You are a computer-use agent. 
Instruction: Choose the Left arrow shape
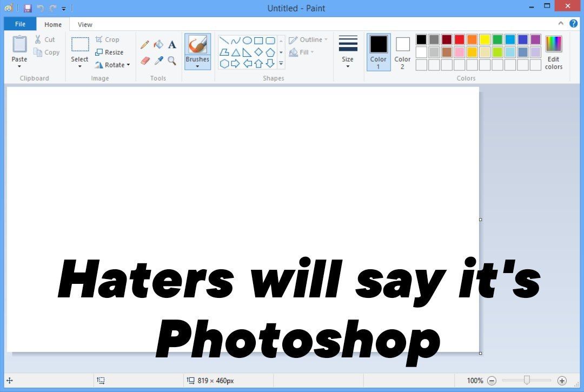(x=247, y=64)
